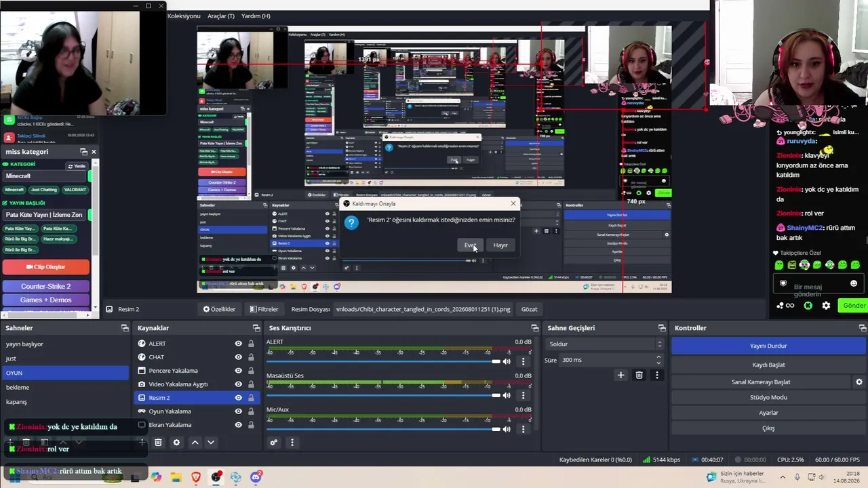This screenshot has height=488, width=868.
Task: Open Filtreler for selected source
Action: point(263,309)
